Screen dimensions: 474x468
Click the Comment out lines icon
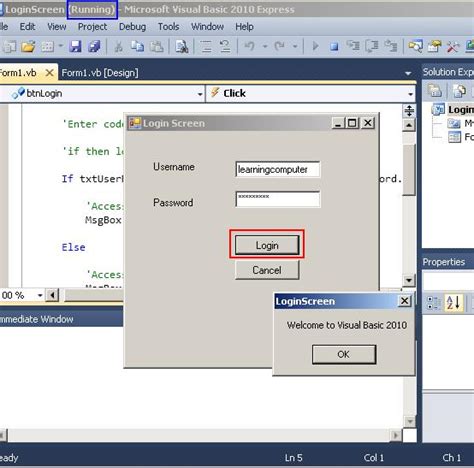point(206,46)
